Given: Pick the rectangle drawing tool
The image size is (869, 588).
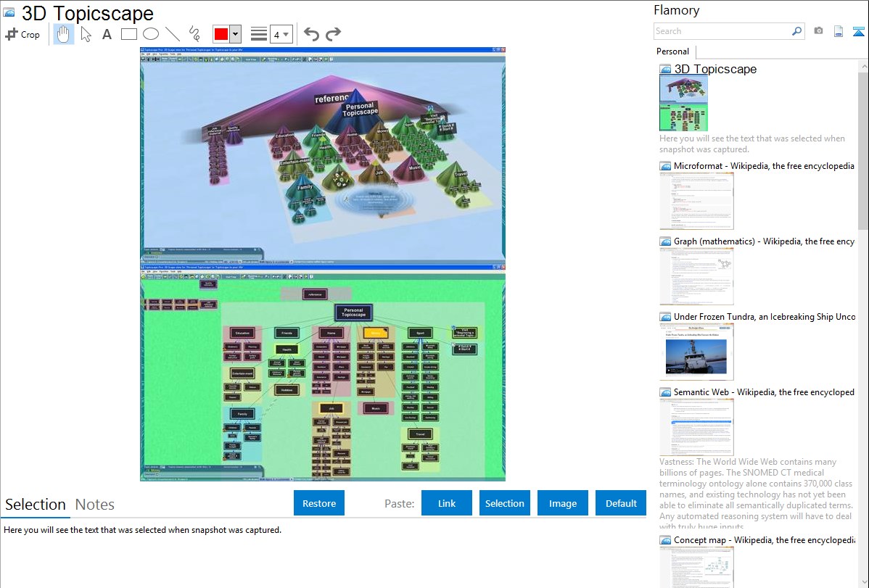Looking at the screenshot, I should pyautogui.click(x=128, y=34).
